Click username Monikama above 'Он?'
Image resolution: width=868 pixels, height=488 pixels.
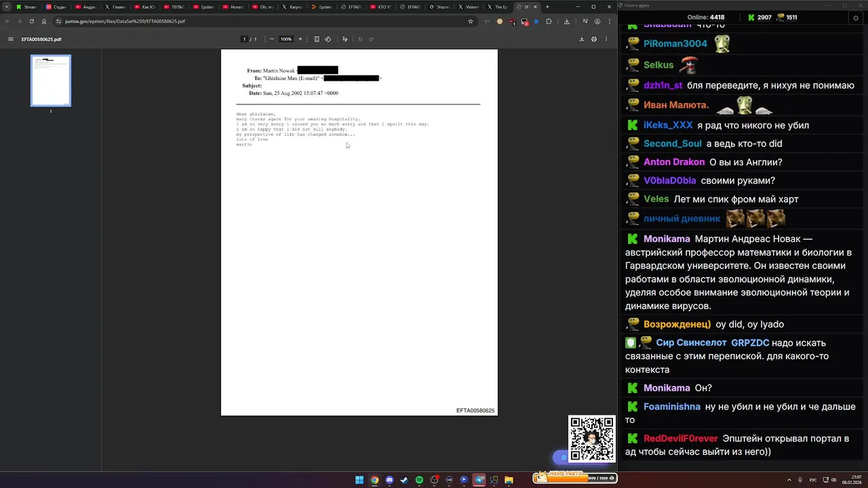pyautogui.click(x=667, y=388)
